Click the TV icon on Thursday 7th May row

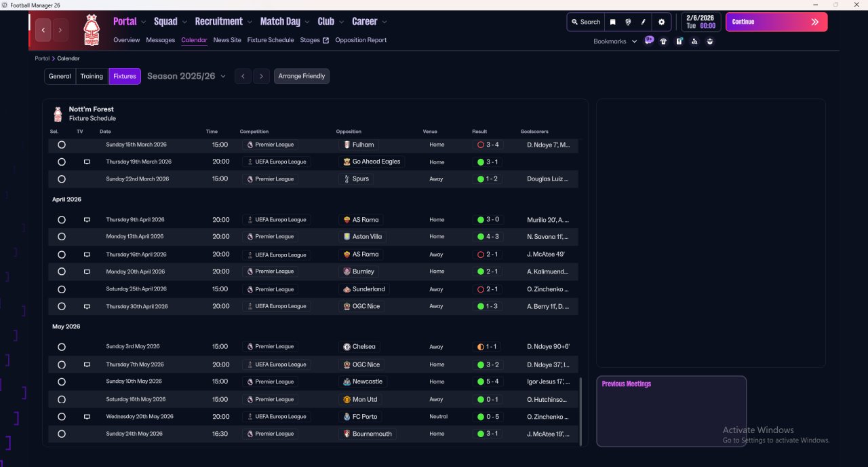click(87, 365)
